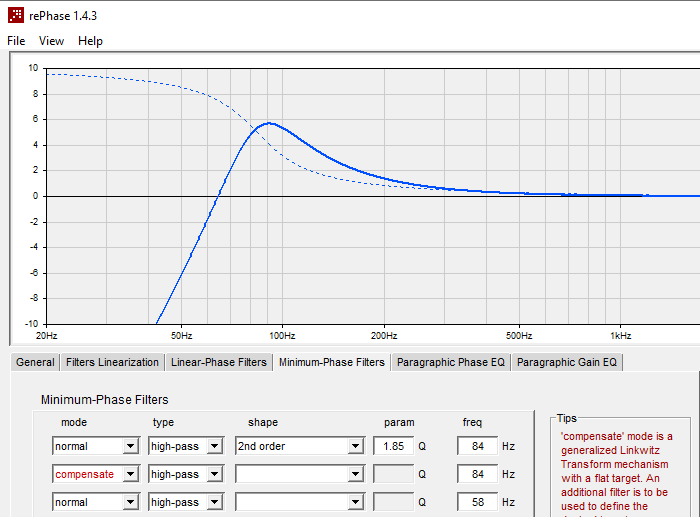Click the 'Tips' group label
Screen dimensions: 700x517
click(567, 418)
